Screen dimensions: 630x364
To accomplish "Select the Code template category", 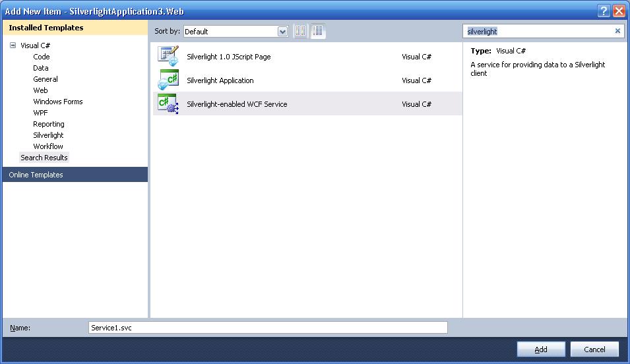I will tap(42, 57).
